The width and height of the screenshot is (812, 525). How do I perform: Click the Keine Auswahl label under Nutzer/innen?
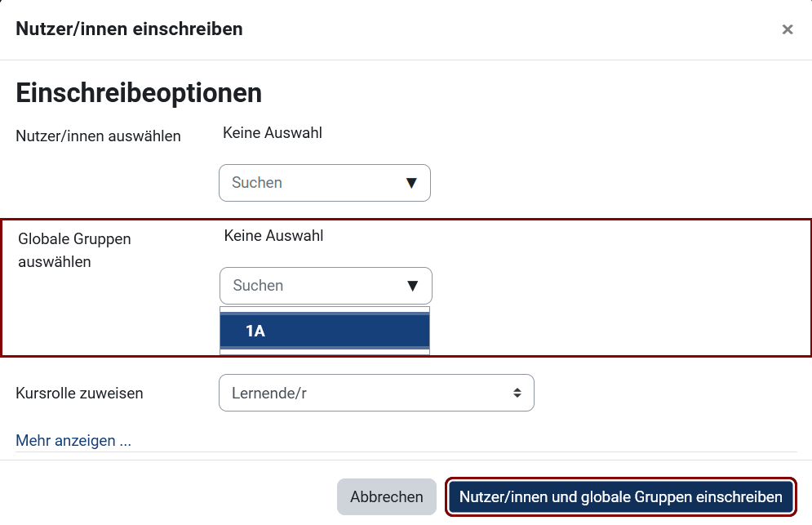tap(273, 132)
